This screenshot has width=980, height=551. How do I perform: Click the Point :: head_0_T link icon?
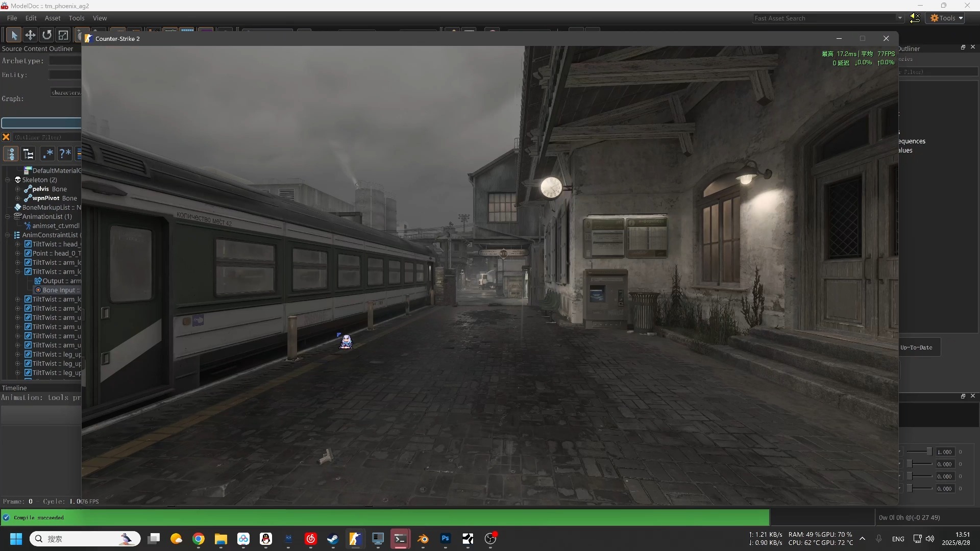(x=28, y=254)
